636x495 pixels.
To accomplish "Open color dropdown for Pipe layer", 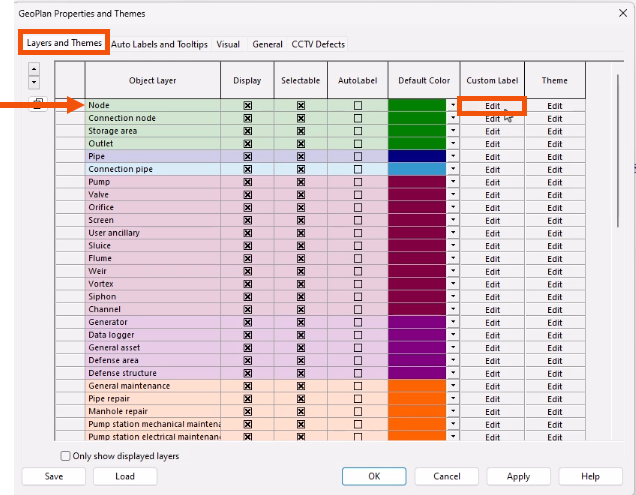I will (453, 157).
